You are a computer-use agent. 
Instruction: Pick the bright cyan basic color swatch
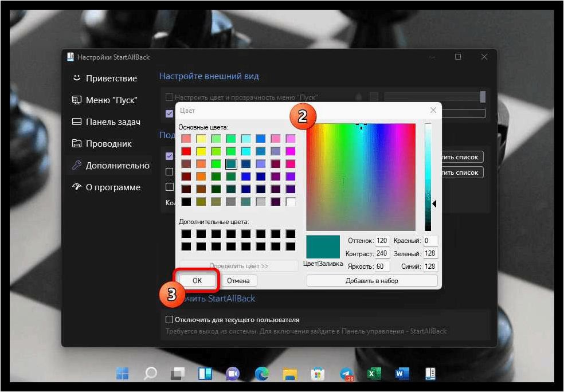pos(246,151)
